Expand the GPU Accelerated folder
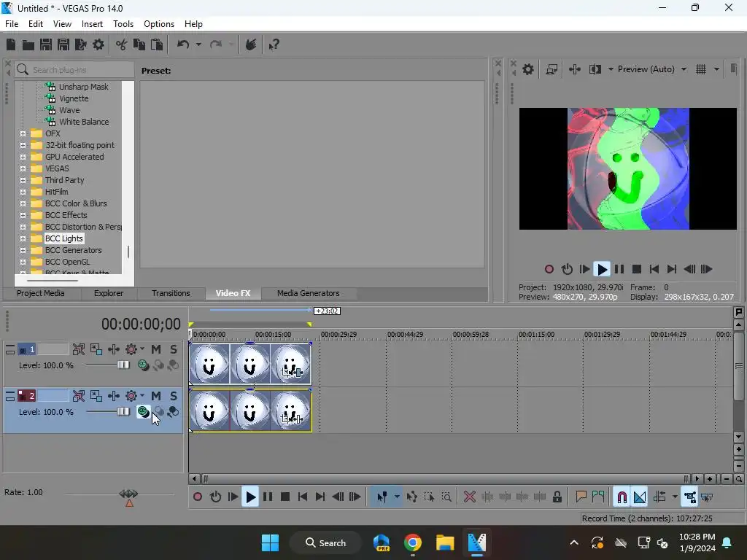Viewport: 747px width, 560px height. point(23,157)
